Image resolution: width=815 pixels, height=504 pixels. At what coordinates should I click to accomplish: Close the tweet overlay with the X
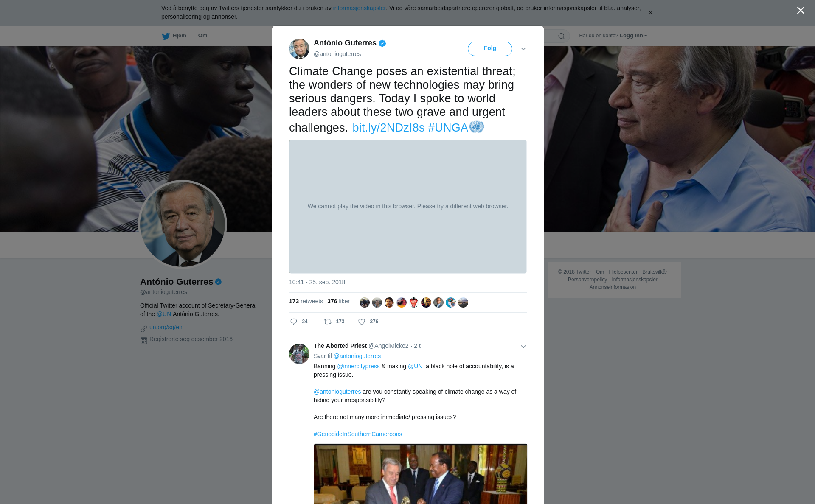coord(801,11)
